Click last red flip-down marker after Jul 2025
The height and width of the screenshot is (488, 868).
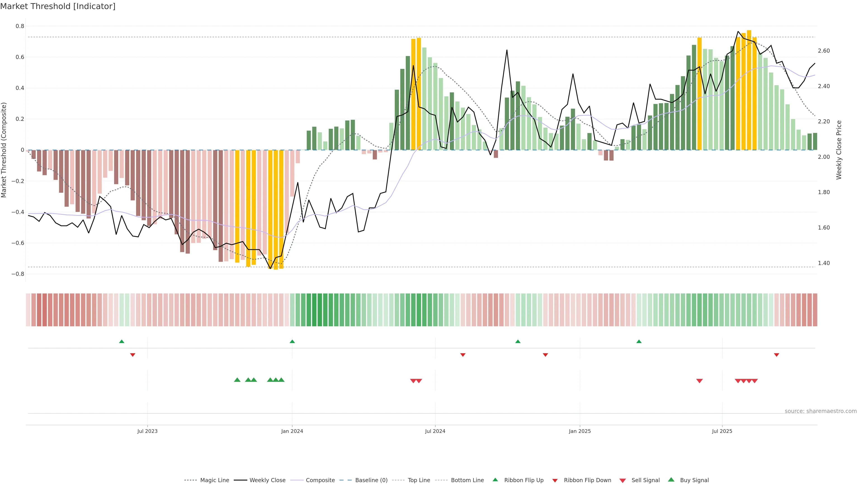[x=776, y=355]
